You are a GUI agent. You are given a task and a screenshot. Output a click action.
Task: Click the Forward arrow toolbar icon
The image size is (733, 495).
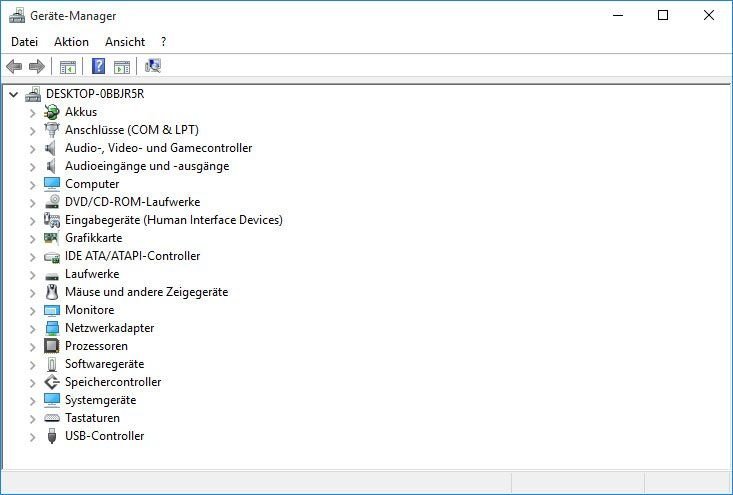click(x=37, y=66)
